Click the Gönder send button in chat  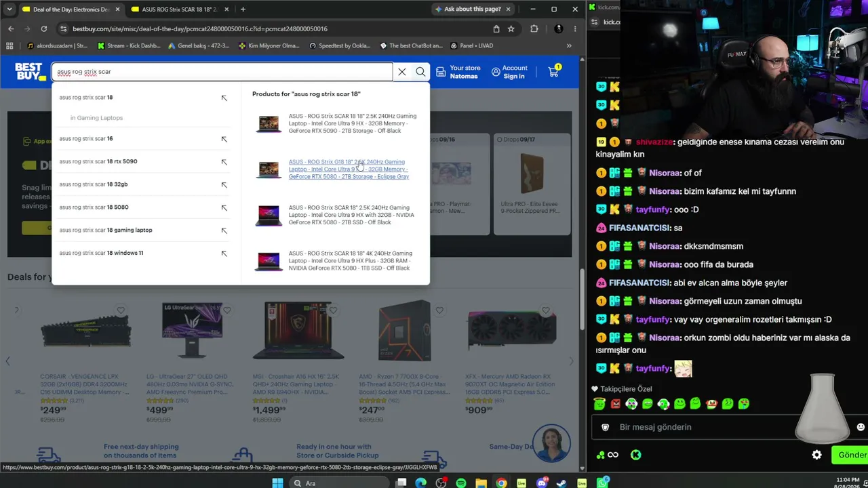click(x=850, y=455)
